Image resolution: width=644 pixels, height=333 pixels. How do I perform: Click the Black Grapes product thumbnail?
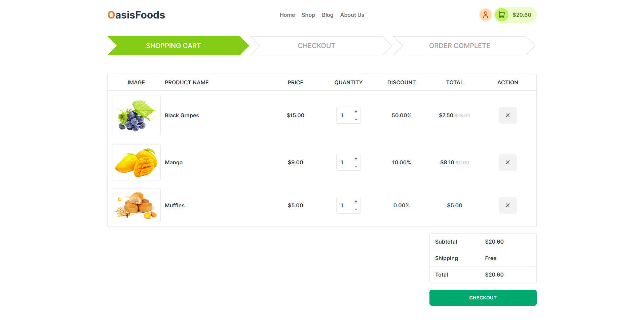coord(136,115)
